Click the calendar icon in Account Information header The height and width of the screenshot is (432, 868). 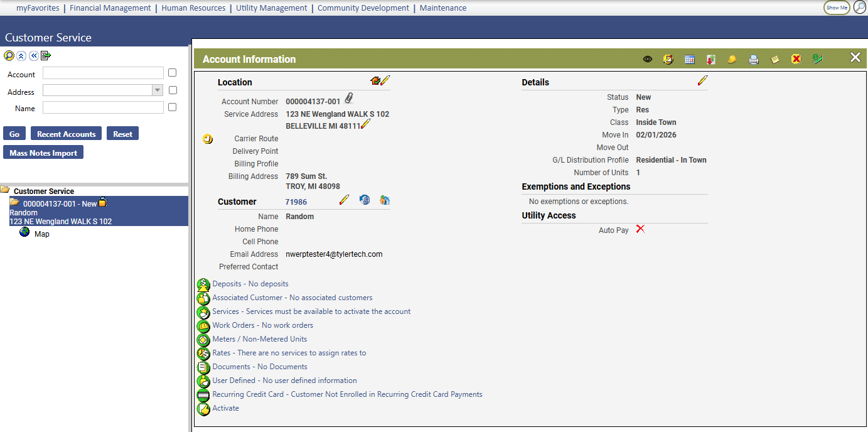tap(690, 60)
